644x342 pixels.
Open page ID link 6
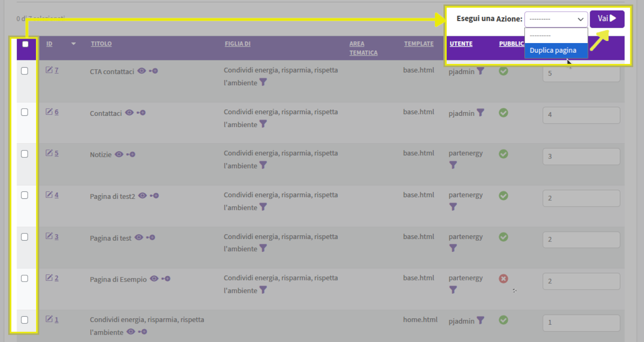56,112
